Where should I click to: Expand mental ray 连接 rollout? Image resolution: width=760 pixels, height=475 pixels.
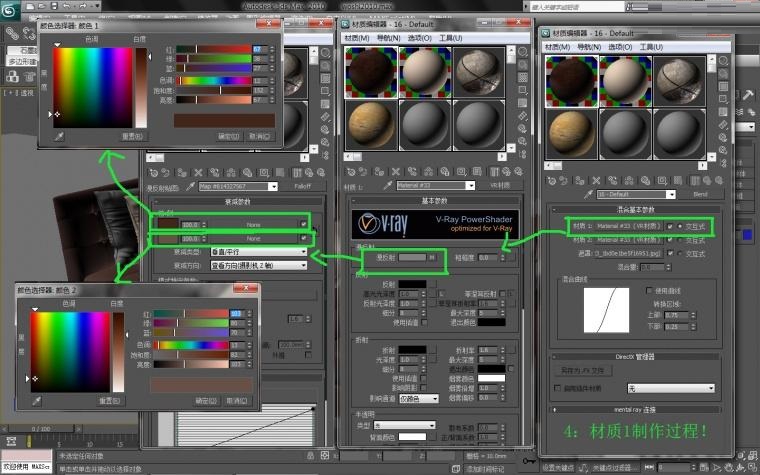[x=635, y=410]
